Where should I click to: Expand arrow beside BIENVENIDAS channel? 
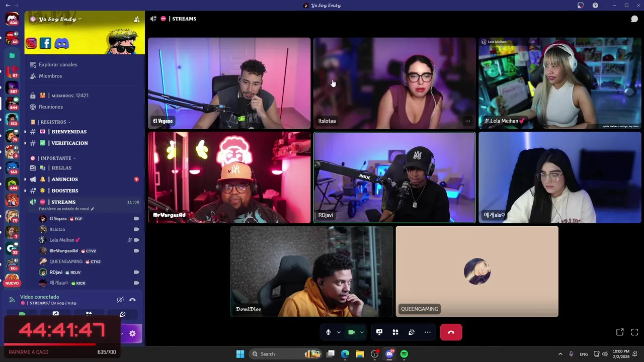click(25, 132)
